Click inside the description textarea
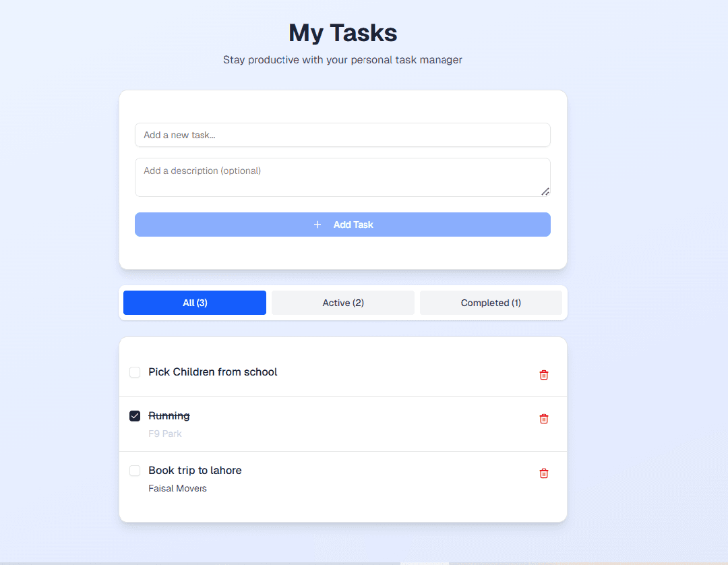The image size is (728, 565). click(x=342, y=177)
